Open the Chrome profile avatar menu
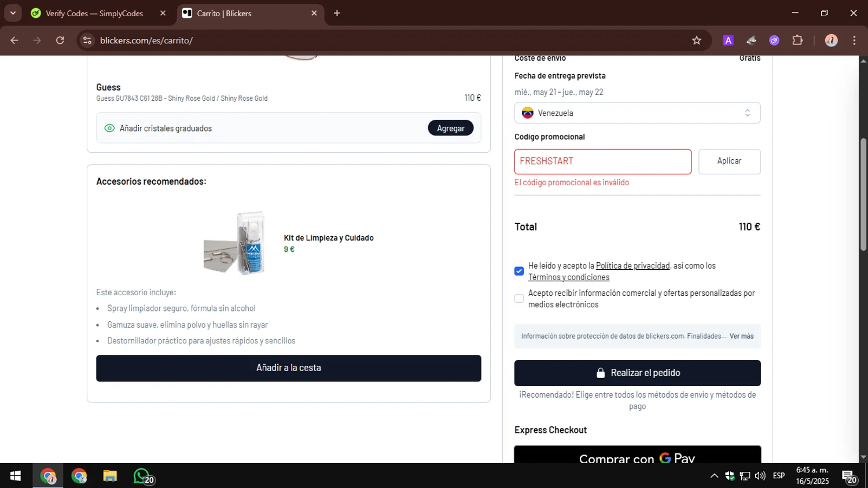 pos(832,41)
